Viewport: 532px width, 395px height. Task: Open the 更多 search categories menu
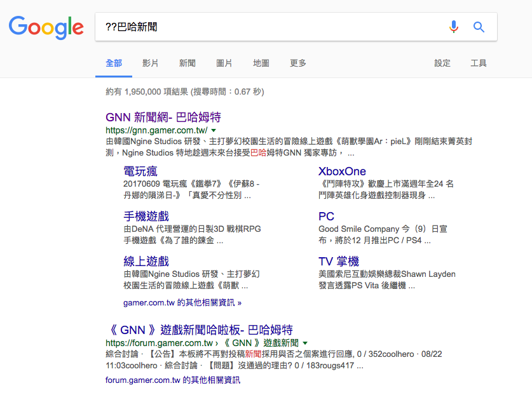[297, 64]
